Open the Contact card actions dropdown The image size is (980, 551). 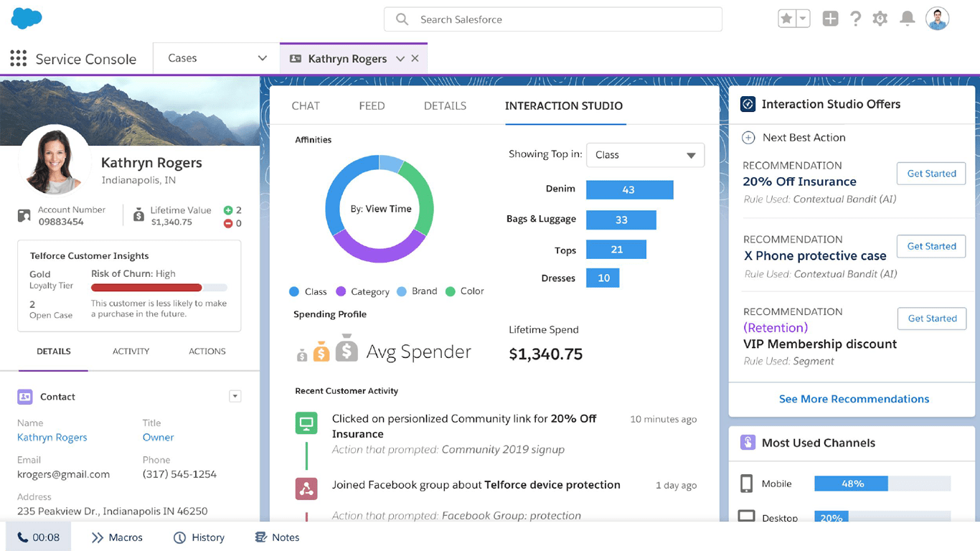pyautogui.click(x=235, y=396)
